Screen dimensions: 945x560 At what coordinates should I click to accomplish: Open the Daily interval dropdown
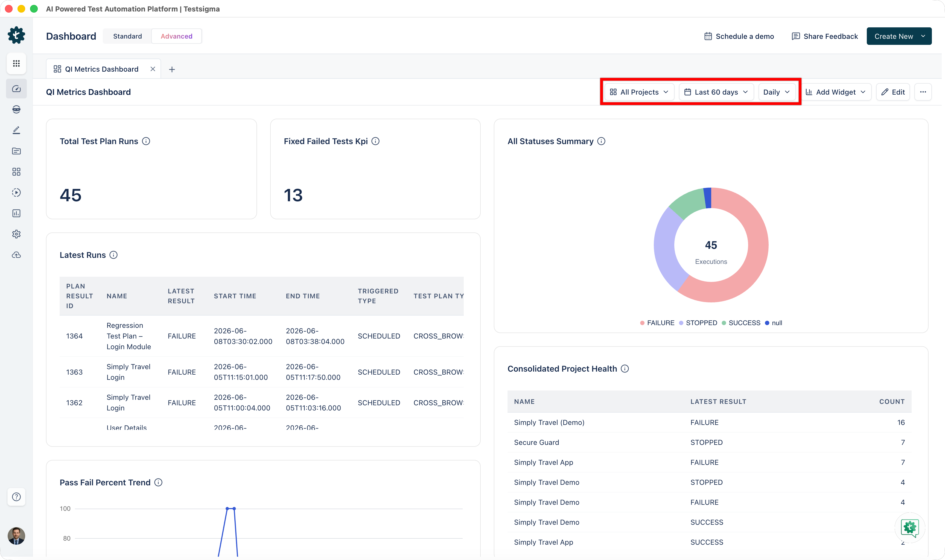777,92
